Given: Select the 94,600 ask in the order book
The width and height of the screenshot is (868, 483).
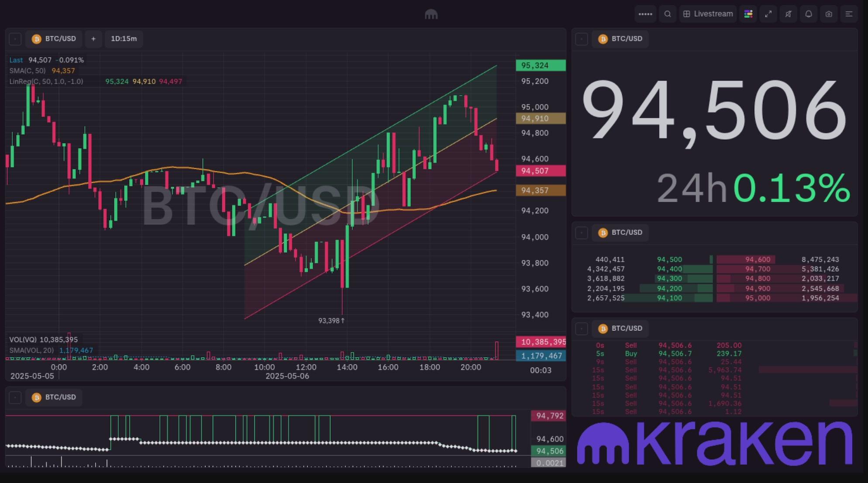Looking at the screenshot, I should tap(758, 260).
